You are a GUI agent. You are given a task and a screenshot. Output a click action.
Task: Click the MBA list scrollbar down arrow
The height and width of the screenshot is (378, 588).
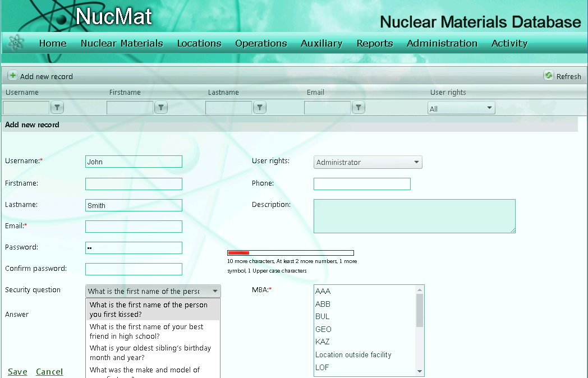[x=419, y=371]
